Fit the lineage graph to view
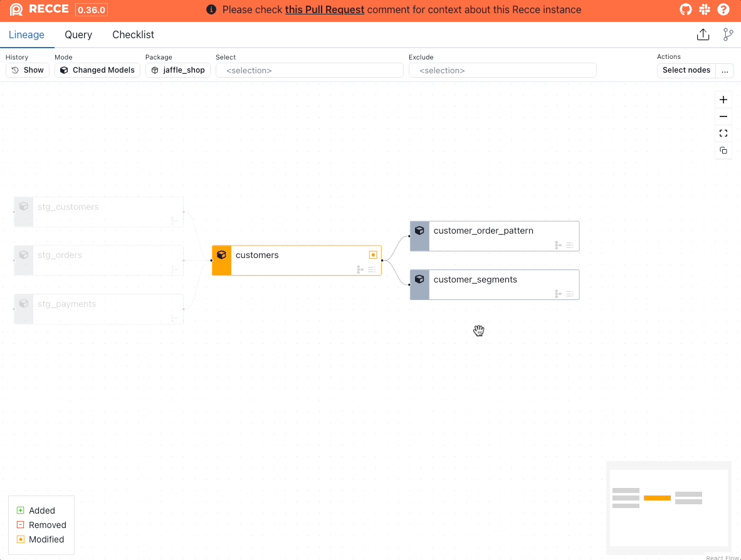Viewport: 741px width, 560px height. pos(723,133)
